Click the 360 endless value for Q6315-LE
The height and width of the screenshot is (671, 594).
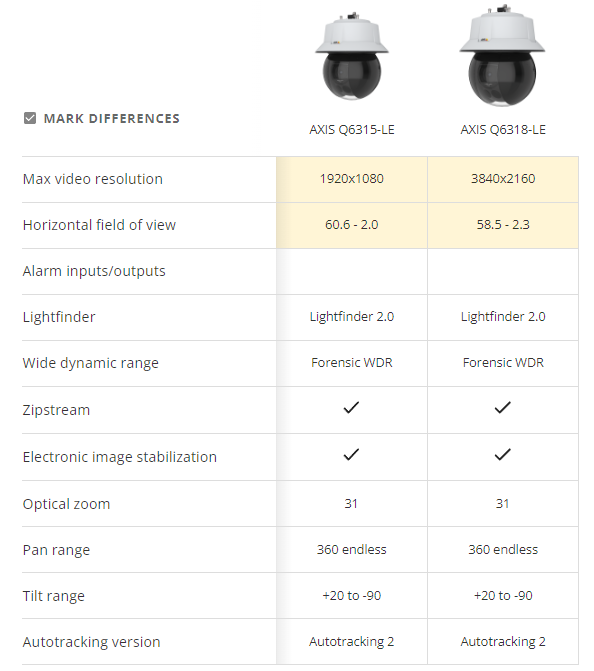(352, 549)
